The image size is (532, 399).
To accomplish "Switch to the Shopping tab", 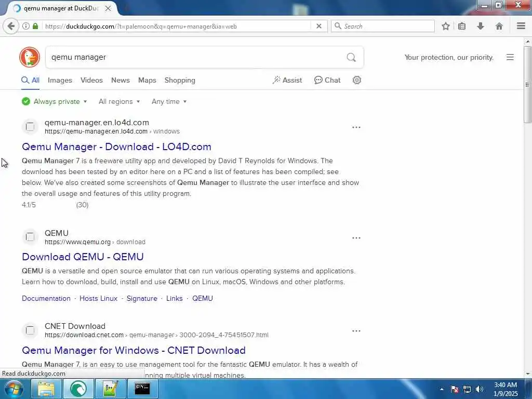I will click(x=180, y=80).
